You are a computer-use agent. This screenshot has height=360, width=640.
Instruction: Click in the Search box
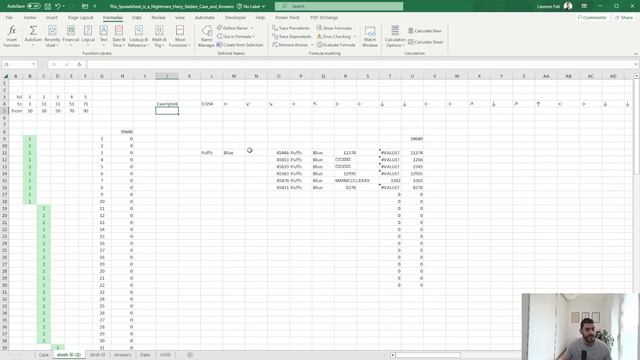[x=339, y=6]
